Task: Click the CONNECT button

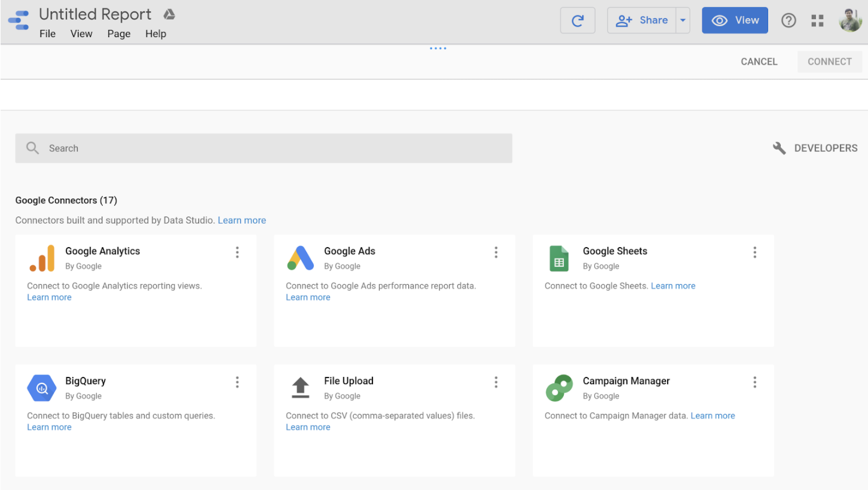Action: point(830,62)
